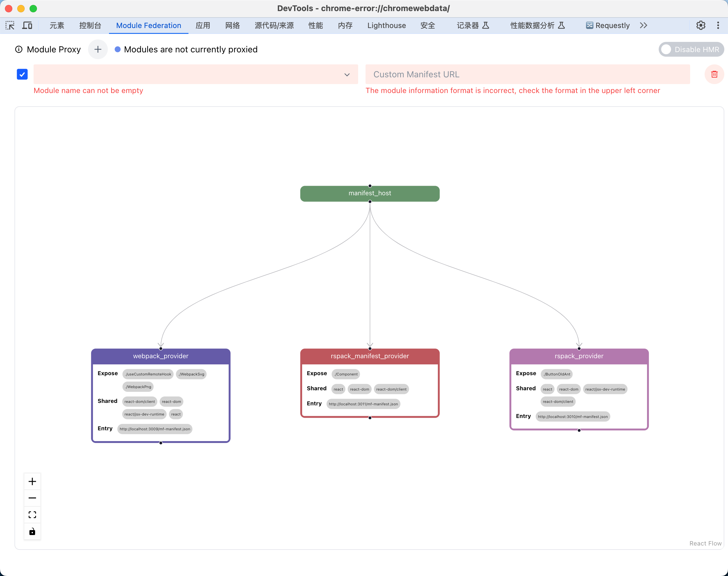Click the Module Proxy info icon
728x576 pixels.
[x=19, y=50]
